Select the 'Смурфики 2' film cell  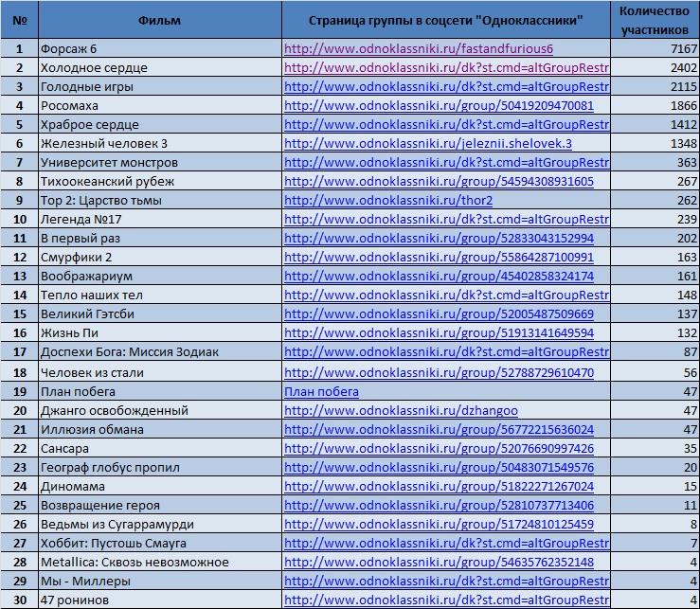(x=160, y=258)
